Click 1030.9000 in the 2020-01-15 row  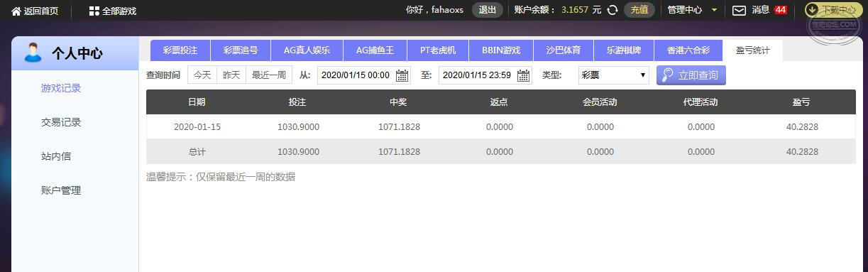(298, 127)
